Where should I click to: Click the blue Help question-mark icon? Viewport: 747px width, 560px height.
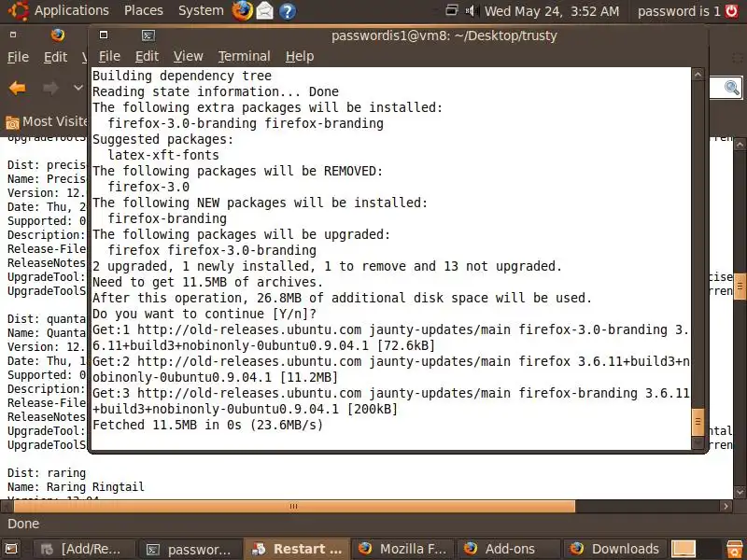click(288, 10)
